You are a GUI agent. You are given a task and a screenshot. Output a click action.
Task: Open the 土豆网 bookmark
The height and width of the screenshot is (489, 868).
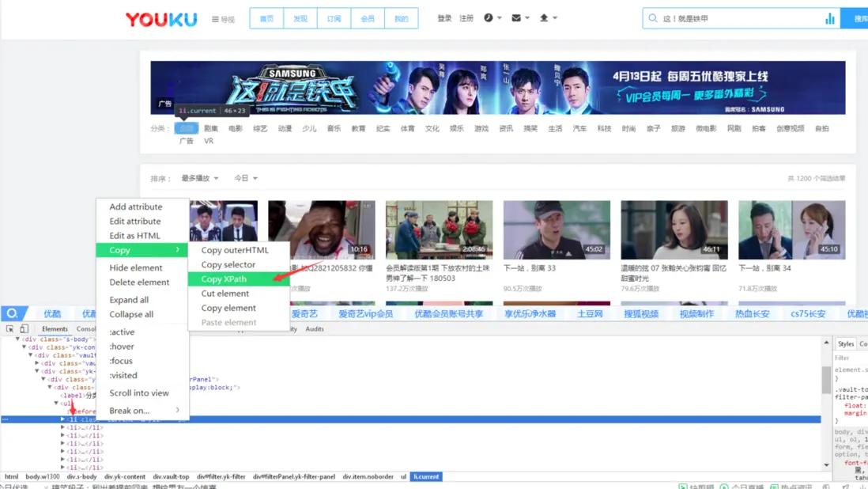click(x=590, y=313)
